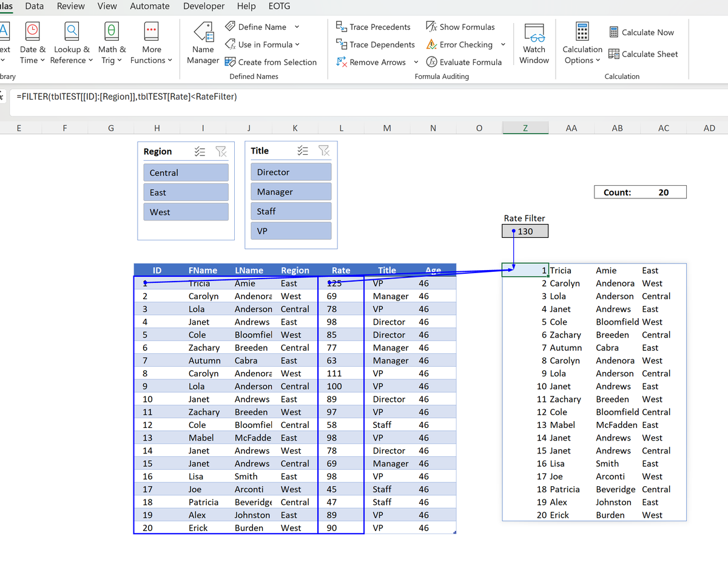Image resolution: width=728 pixels, height=576 pixels.
Task: Click Define Name in Defined Names group
Action: pos(255,27)
